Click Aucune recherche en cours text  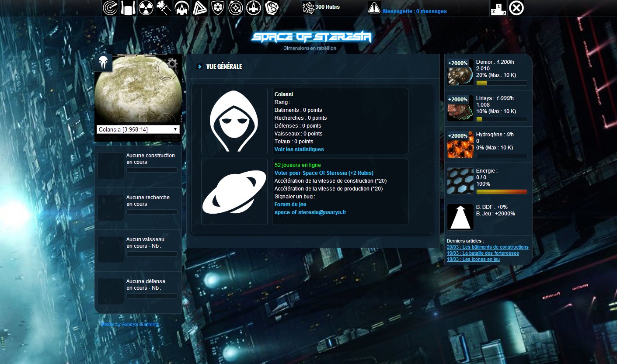coord(148,201)
